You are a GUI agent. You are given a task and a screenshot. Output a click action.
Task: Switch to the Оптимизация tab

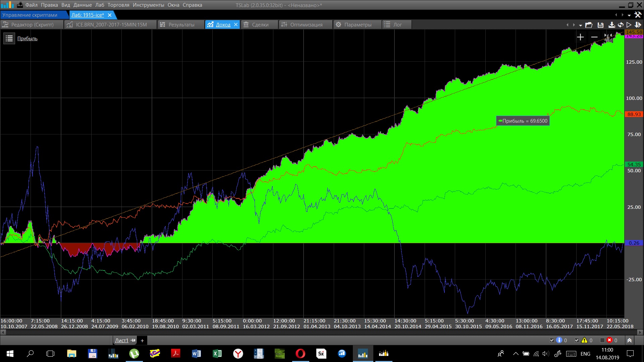click(x=306, y=24)
